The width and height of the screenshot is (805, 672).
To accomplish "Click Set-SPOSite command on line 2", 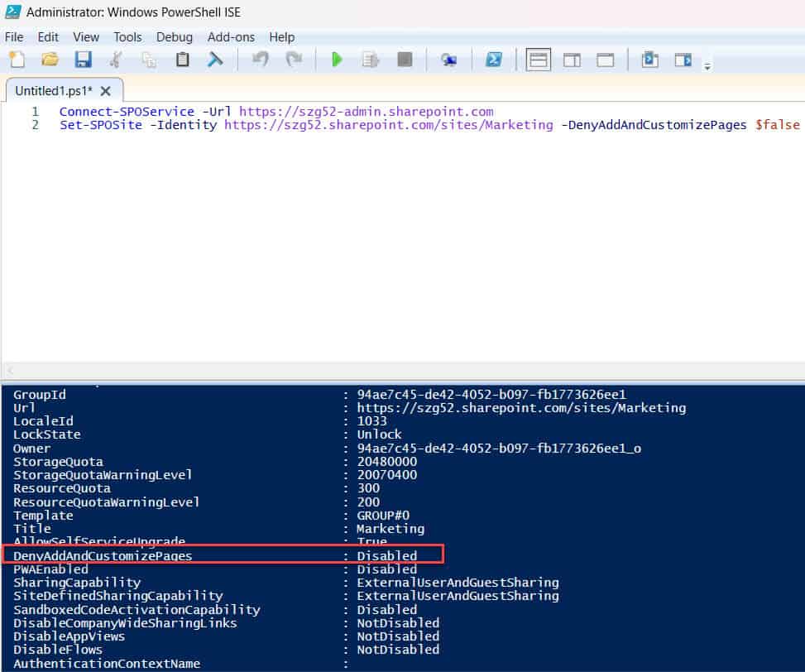I will [101, 125].
